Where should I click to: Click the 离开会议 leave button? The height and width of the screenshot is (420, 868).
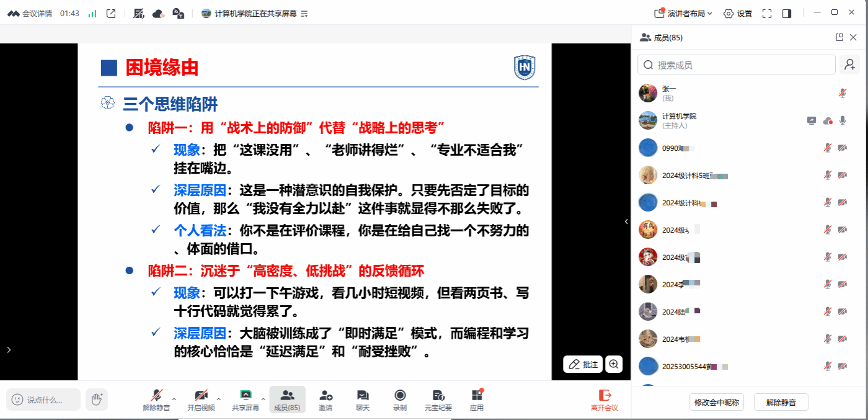[604, 399]
